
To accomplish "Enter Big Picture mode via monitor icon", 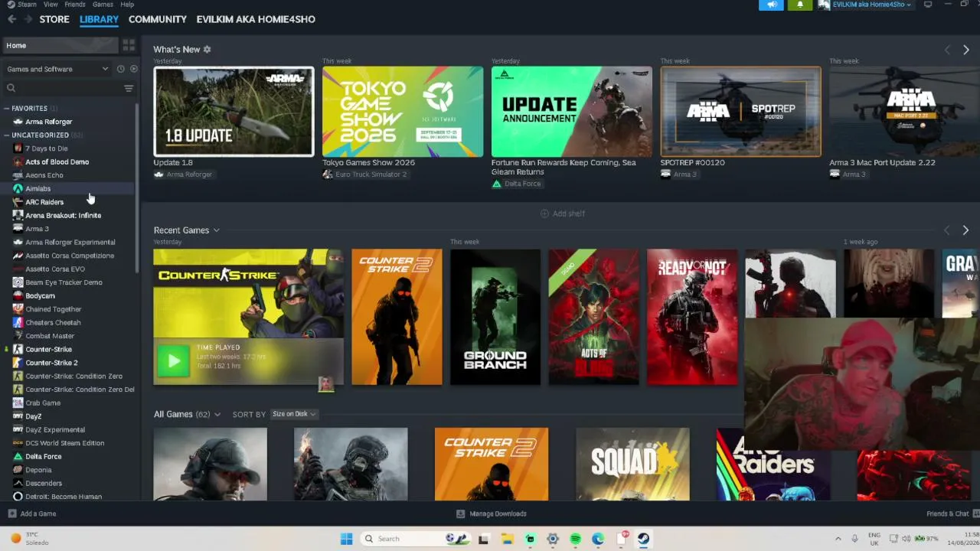I will (928, 5).
